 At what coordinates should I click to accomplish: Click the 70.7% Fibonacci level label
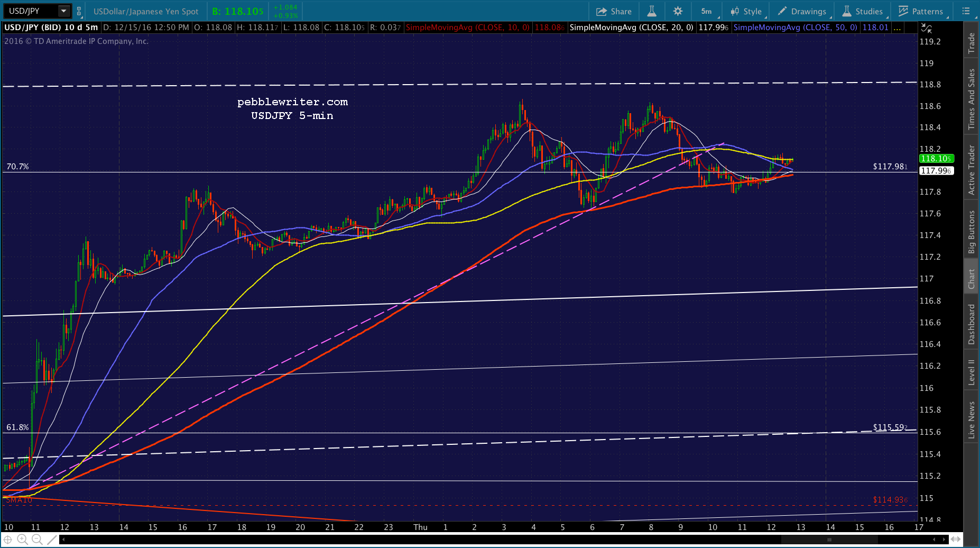(17, 167)
